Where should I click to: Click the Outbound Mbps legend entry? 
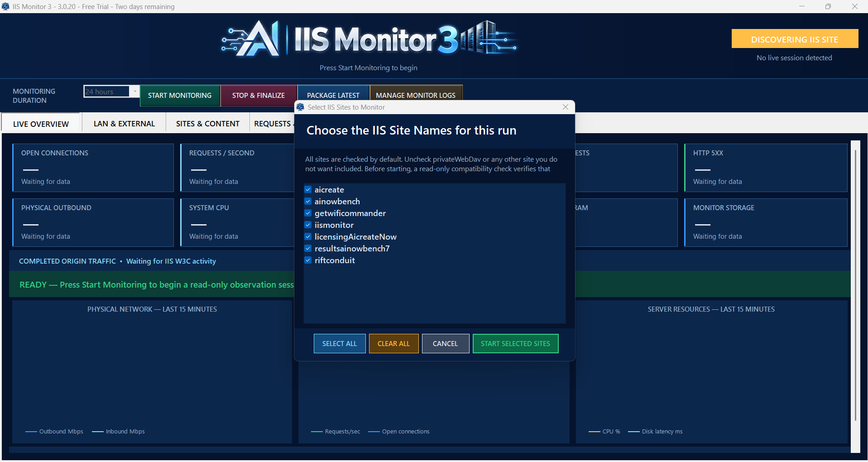click(54, 432)
